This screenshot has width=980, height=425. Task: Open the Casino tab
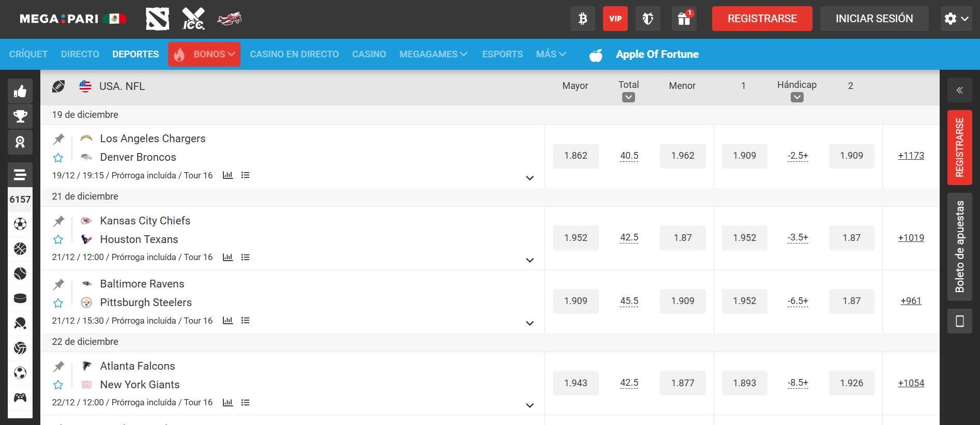point(369,54)
